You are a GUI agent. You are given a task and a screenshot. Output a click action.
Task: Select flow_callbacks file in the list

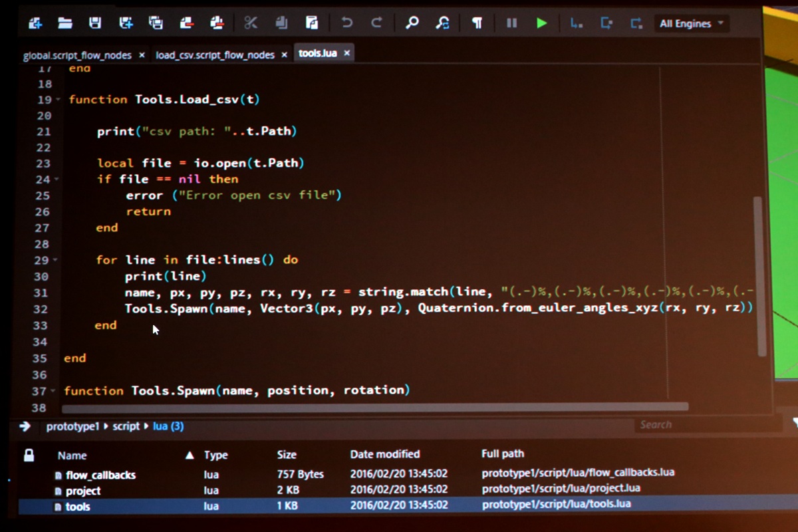(x=100, y=475)
